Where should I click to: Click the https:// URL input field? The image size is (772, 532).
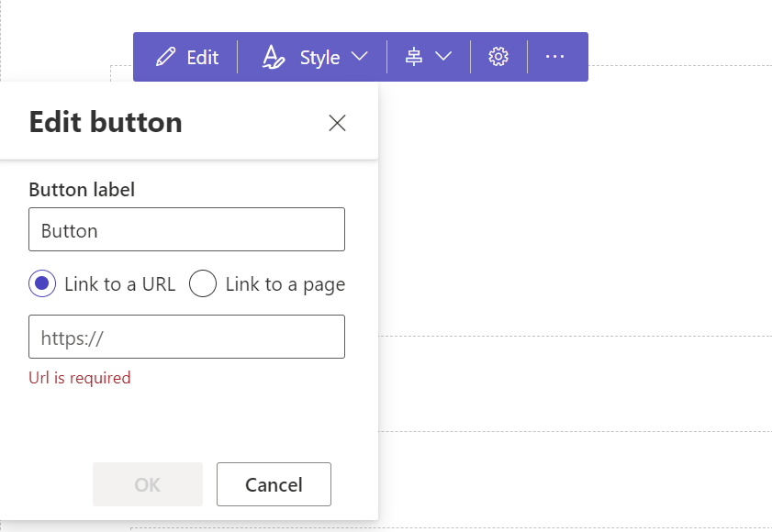click(186, 337)
